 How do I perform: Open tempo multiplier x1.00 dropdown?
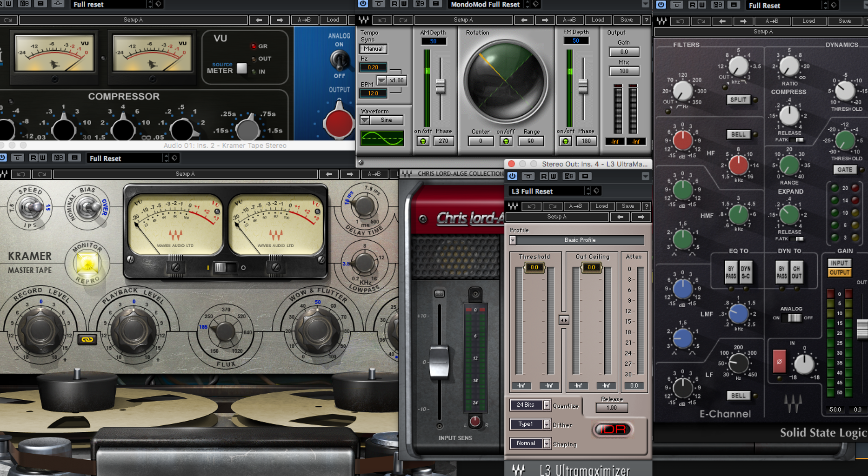[x=381, y=80]
